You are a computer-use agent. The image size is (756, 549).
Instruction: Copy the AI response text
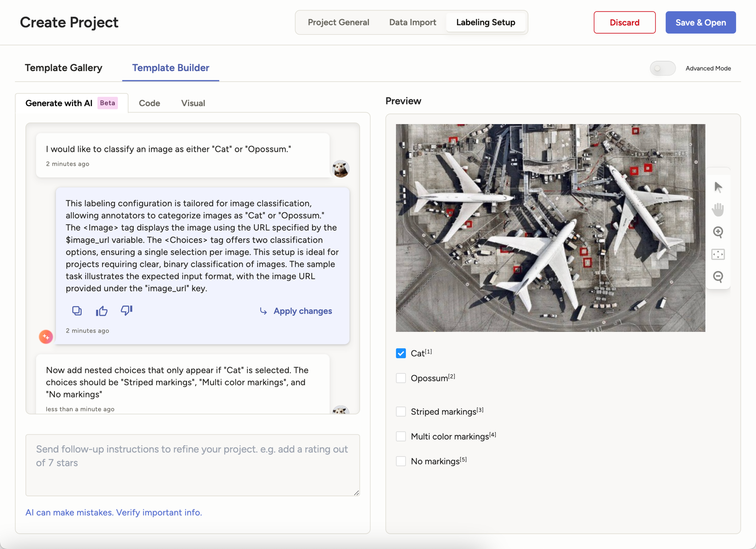pos(77,310)
